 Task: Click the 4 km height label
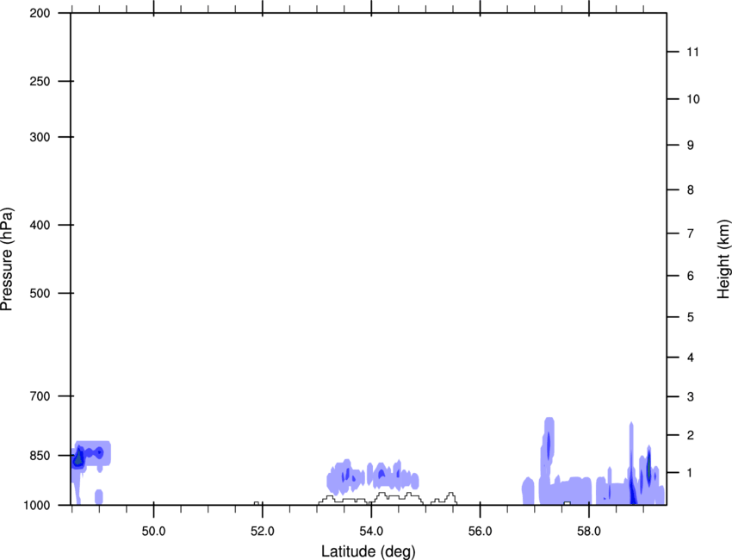[691, 358]
